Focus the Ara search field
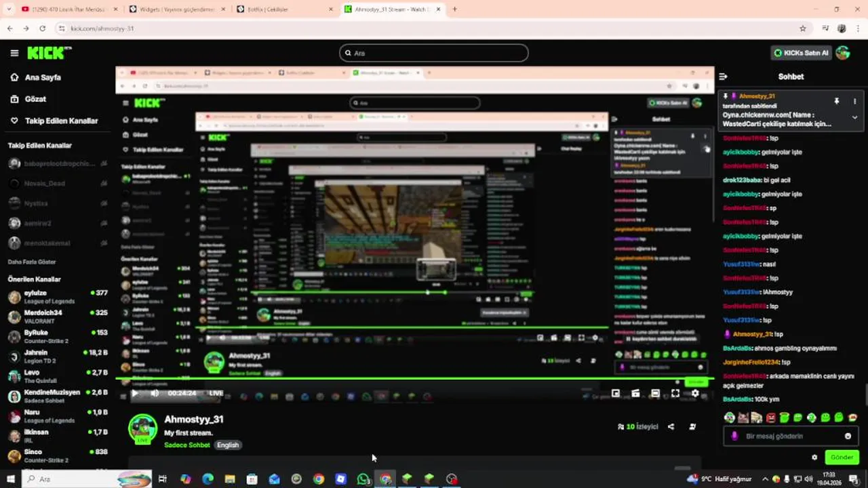This screenshot has width=868, height=488. [x=434, y=53]
